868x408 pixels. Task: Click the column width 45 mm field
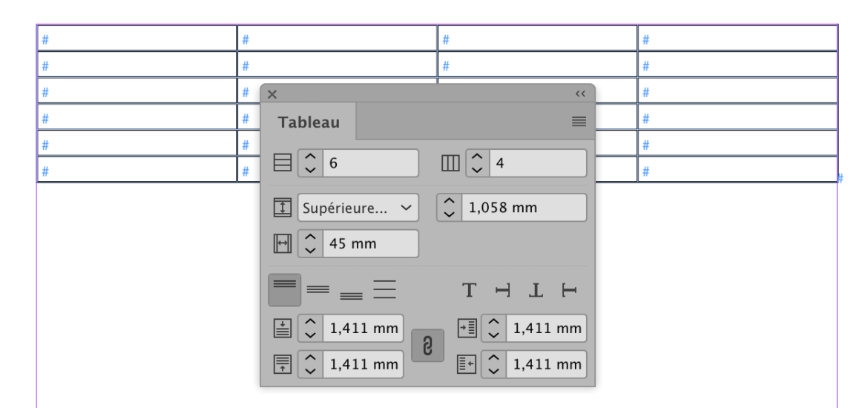click(370, 243)
